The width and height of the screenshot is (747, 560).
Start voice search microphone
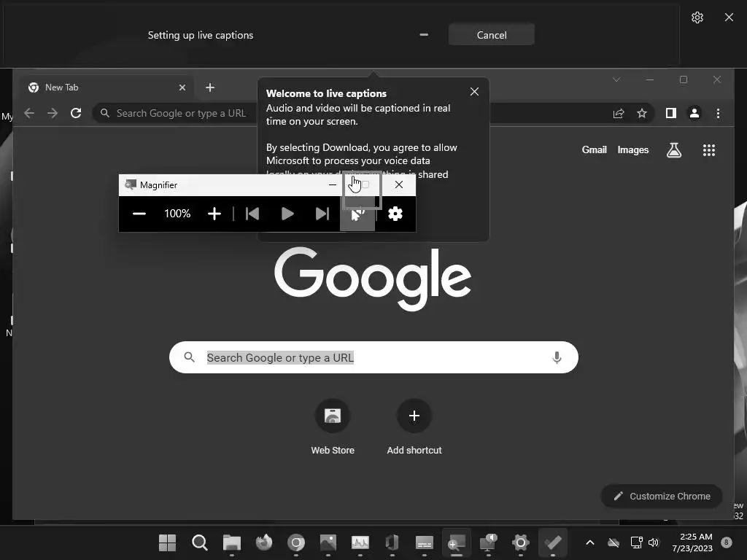pos(557,357)
